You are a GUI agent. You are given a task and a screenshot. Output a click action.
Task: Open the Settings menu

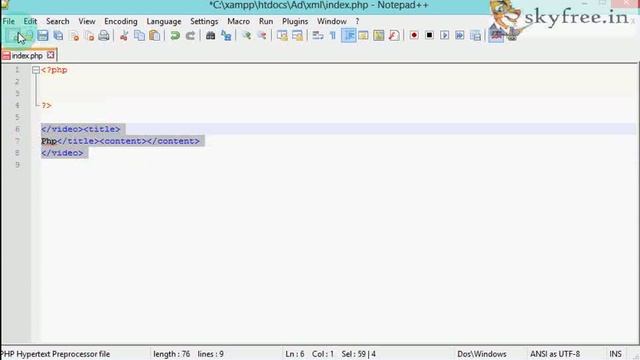[x=204, y=21]
